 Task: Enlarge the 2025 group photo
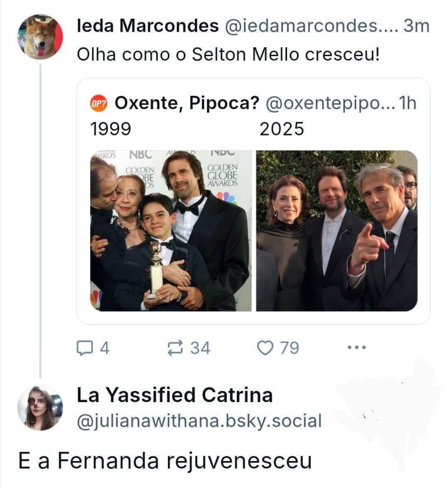(x=337, y=231)
